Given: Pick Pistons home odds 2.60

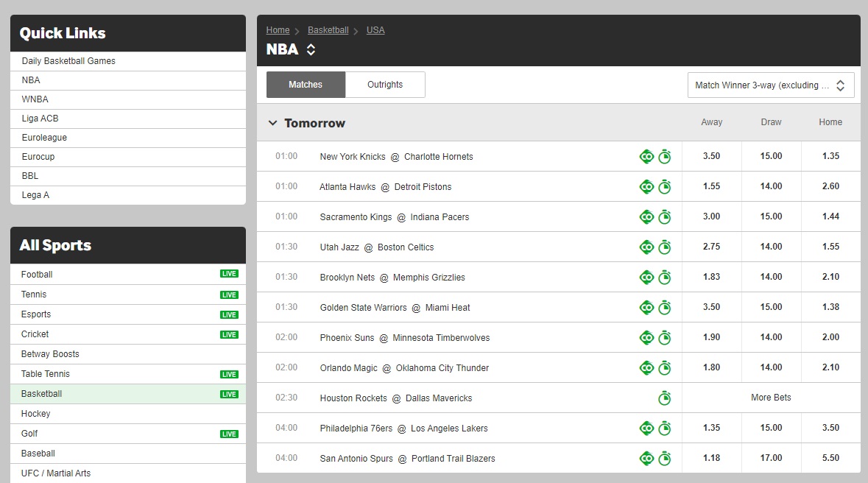Looking at the screenshot, I should pos(831,186).
